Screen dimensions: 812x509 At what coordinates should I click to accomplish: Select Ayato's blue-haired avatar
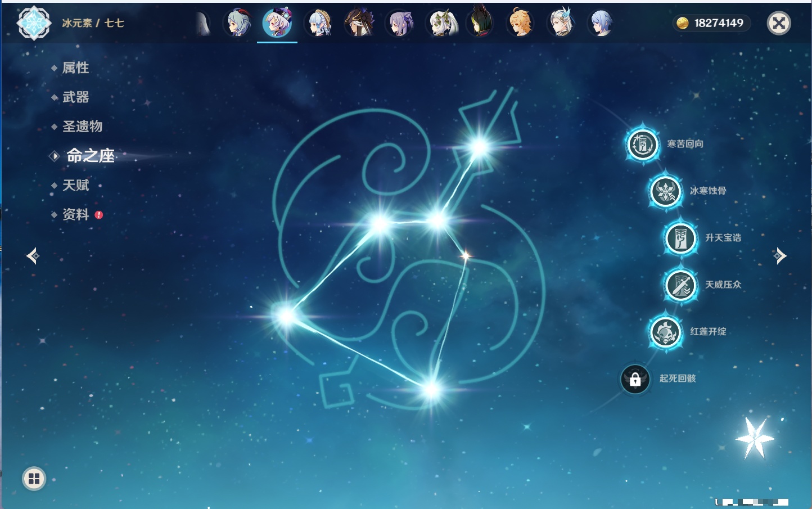(601, 23)
